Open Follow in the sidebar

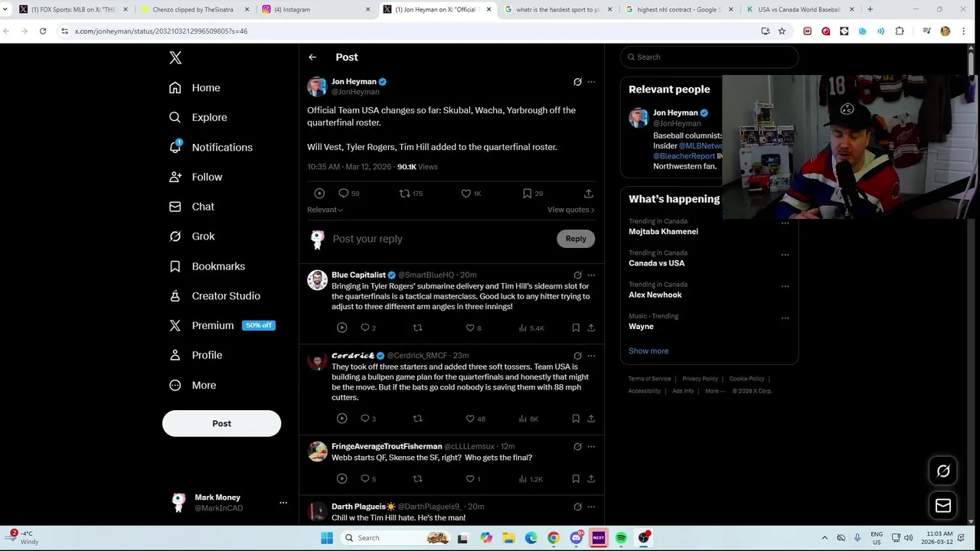[x=196, y=177]
